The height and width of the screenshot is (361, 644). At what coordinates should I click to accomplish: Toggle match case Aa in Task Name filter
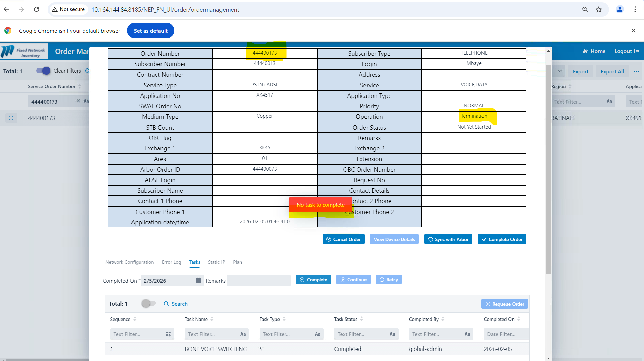243,334
